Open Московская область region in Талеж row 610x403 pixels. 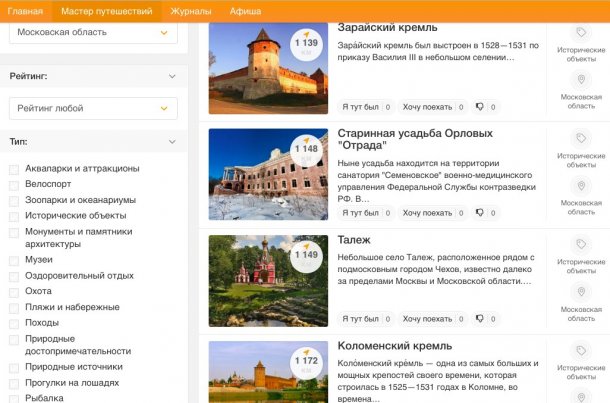pos(581,314)
